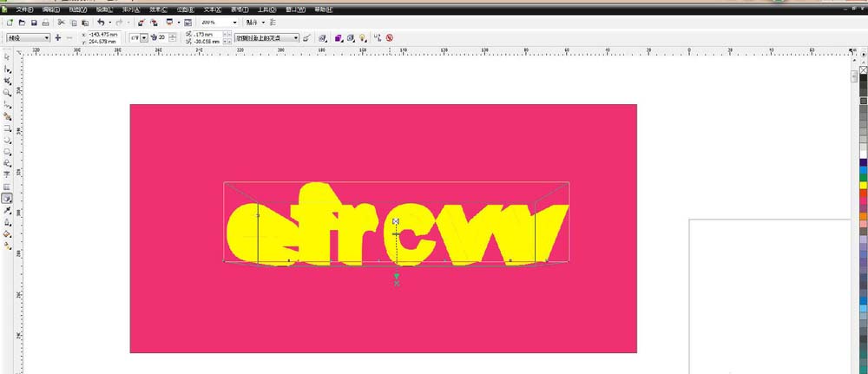Screen dimensions: 868x374
Task: Expand the 200% zoom level dropdown
Action: coord(235,22)
